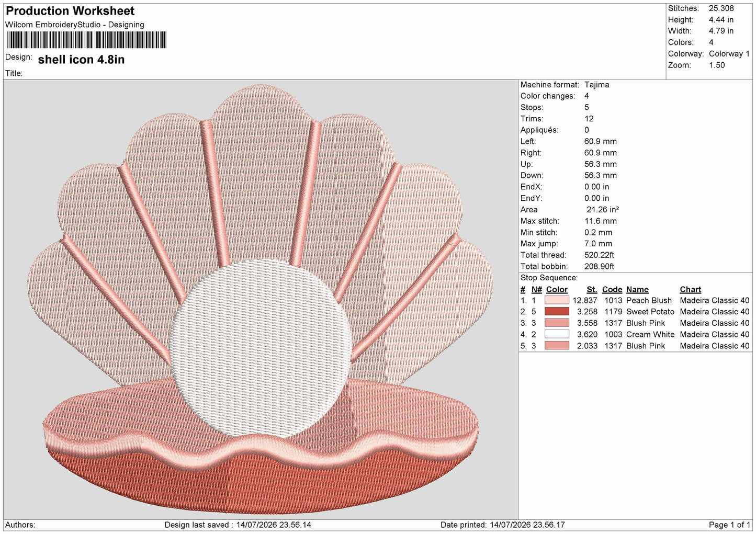Click the Total thread value 520.22ft
The width and height of the screenshot is (756, 534).
[599, 255]
